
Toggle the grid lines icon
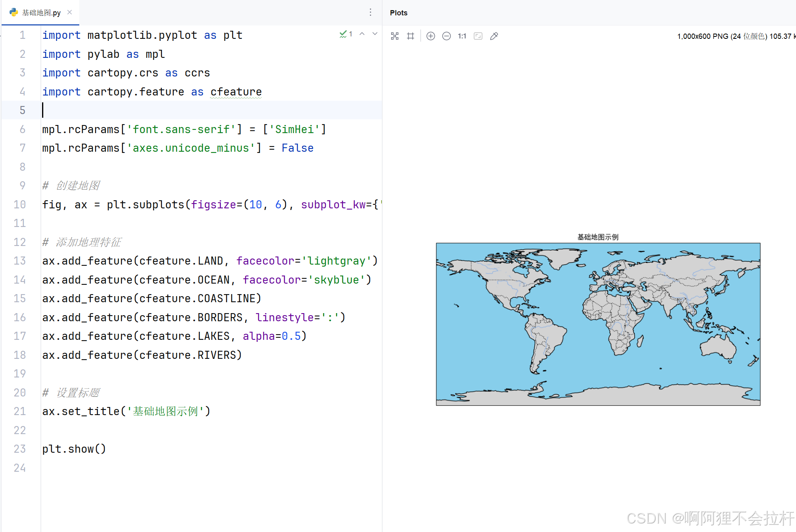411,36
